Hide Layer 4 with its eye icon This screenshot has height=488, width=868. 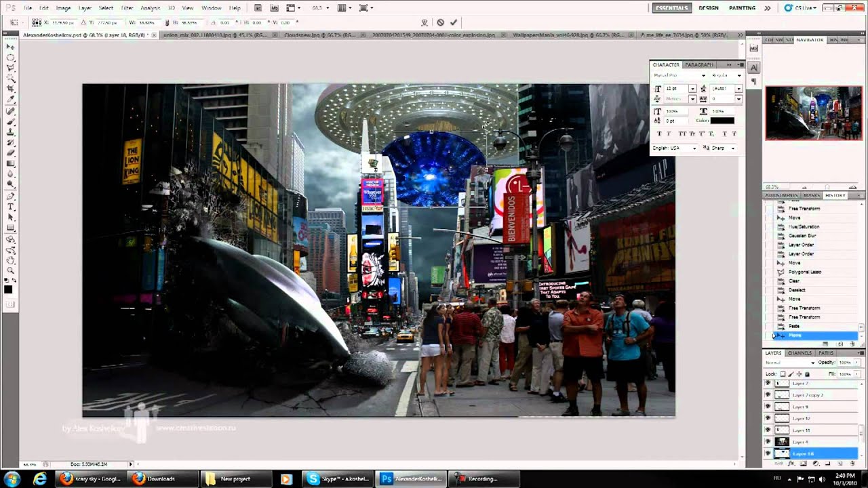(768, 441)
